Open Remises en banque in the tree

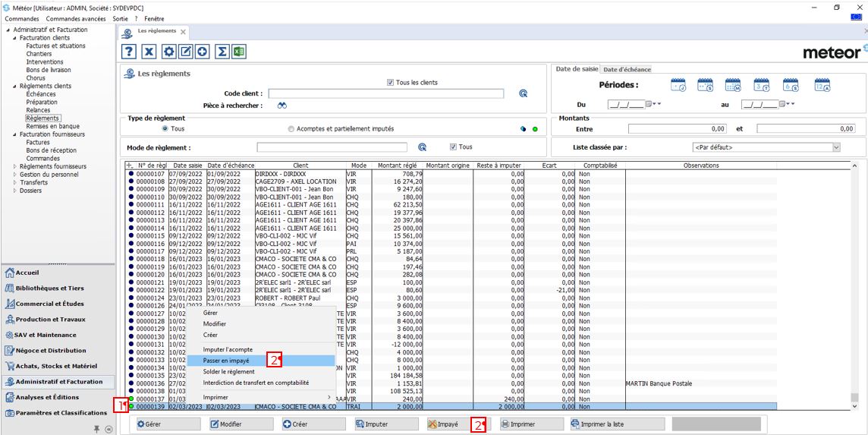[52, 126]
